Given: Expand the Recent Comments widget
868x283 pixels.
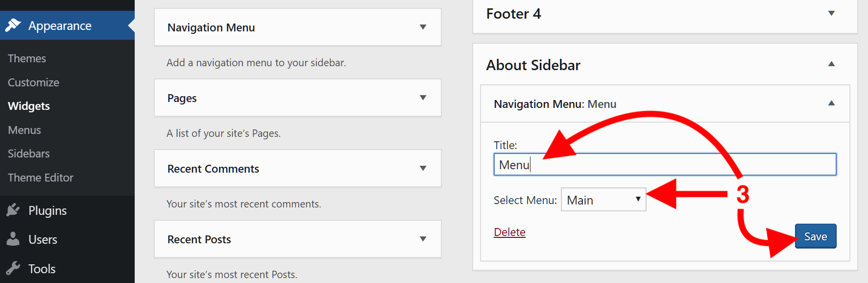Looking at the screenshot, I should tap(422, 168).
